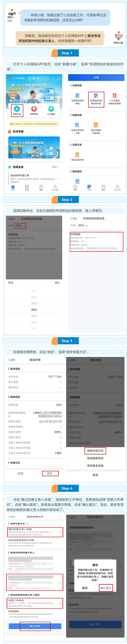
Task: Tap the 综合所得年度汇算 icon under 税费申报
Action: point(77,125)
